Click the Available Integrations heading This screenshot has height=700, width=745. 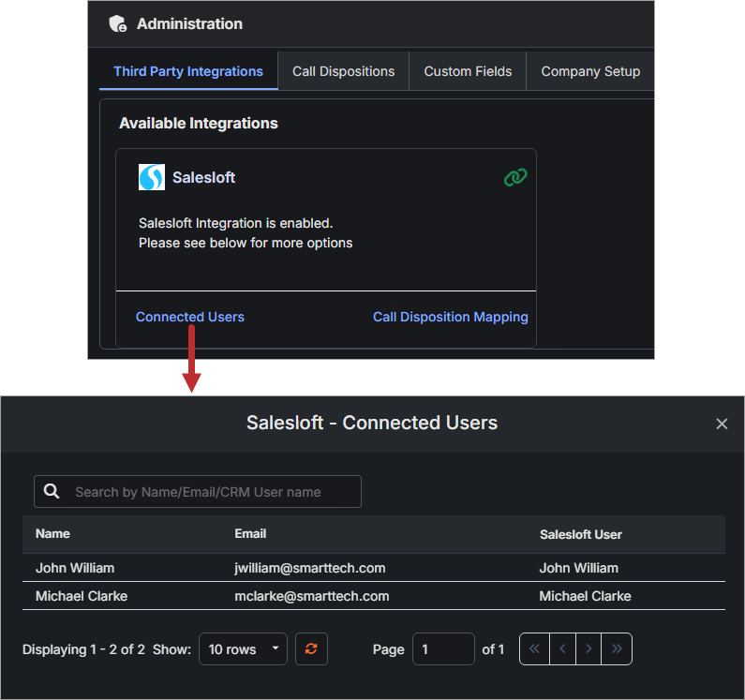199,123
